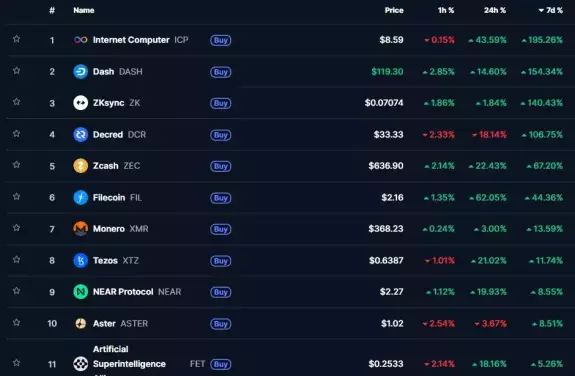Click the ZKsync arrows logo icon
575x376 pixels.
pyautogui.click(x=81, y=103)
